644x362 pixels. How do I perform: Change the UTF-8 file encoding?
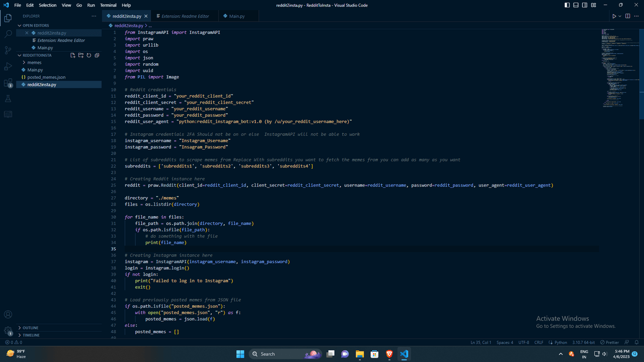click(523, 342)
